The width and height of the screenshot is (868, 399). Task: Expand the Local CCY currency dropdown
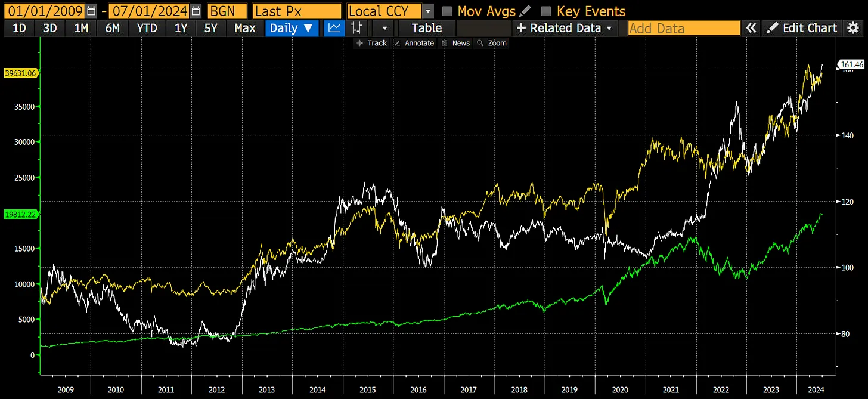coord(428,11)
